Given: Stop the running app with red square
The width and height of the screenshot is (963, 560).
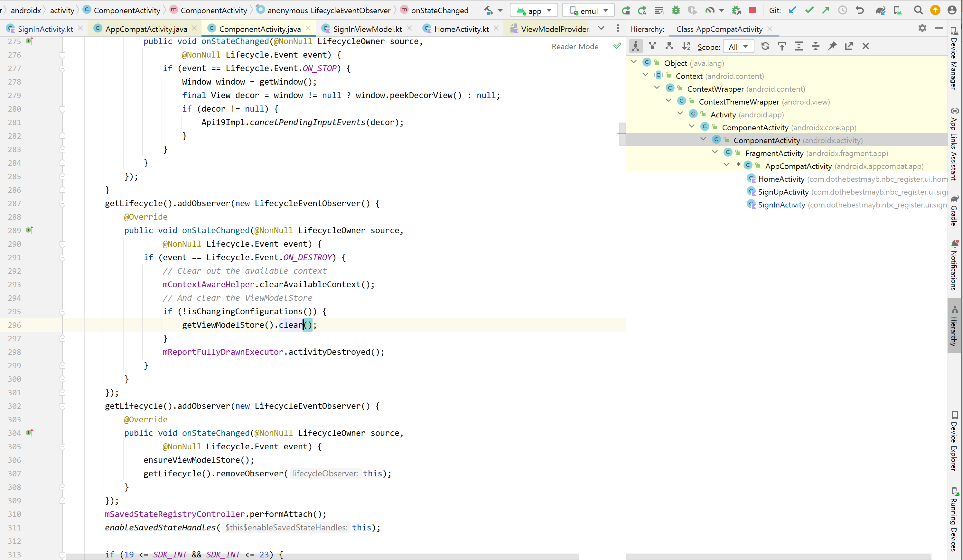Looking at the screenshot, I should coord(753,10).
